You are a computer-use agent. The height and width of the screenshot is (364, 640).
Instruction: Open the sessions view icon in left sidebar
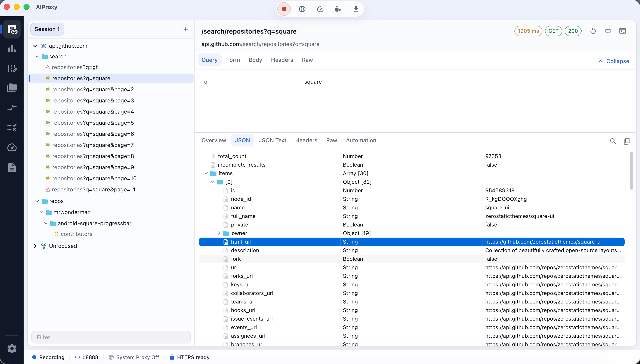(12, 29)
